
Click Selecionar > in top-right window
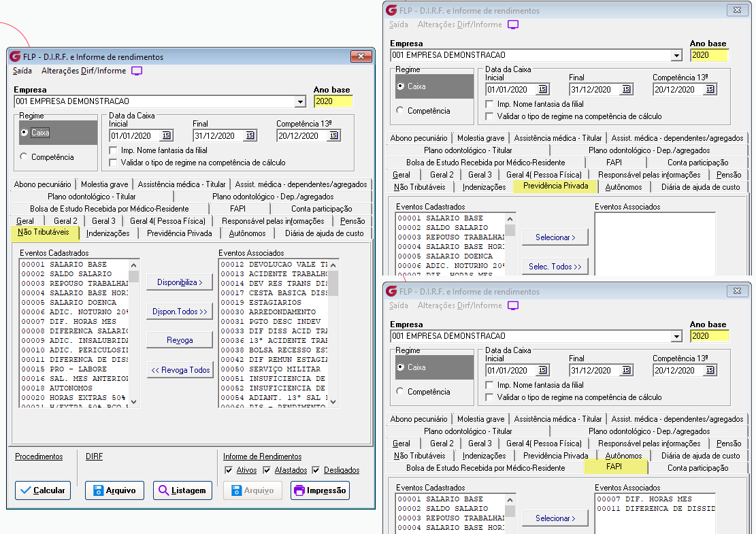pos(555,237)
